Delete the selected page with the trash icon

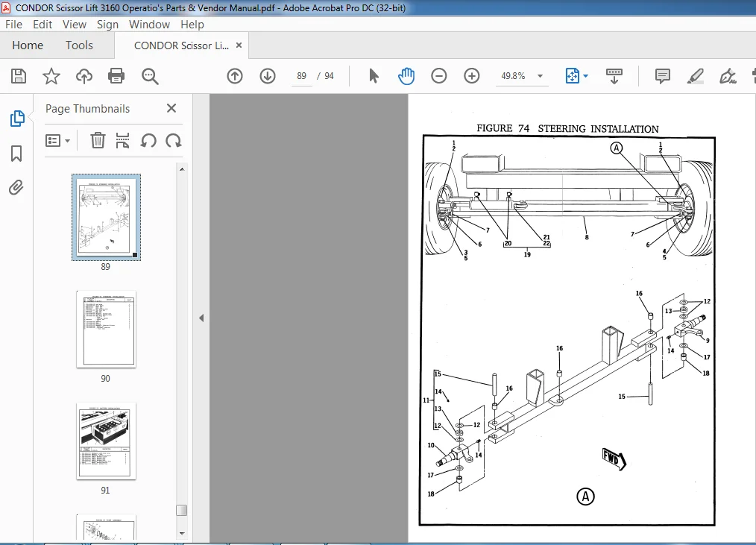pos(98,140)
